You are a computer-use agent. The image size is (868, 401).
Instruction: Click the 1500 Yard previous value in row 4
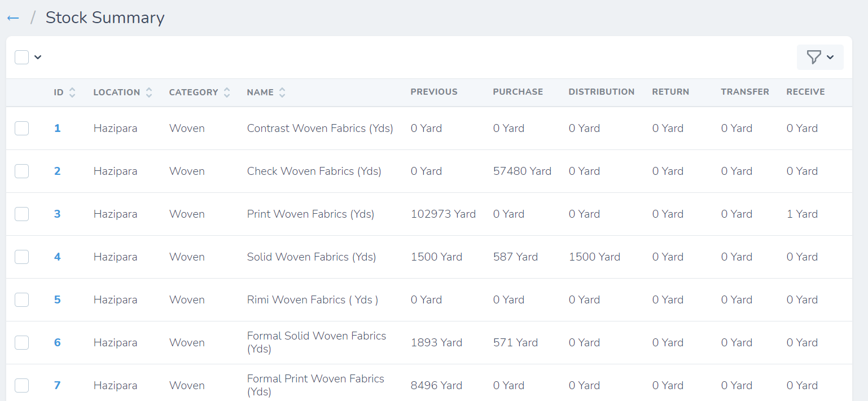(x=436, y=257)
